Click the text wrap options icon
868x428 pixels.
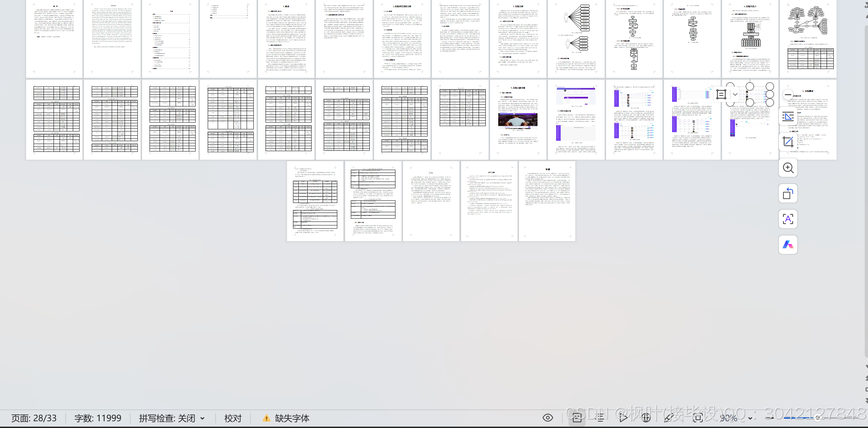click(788, 116)
